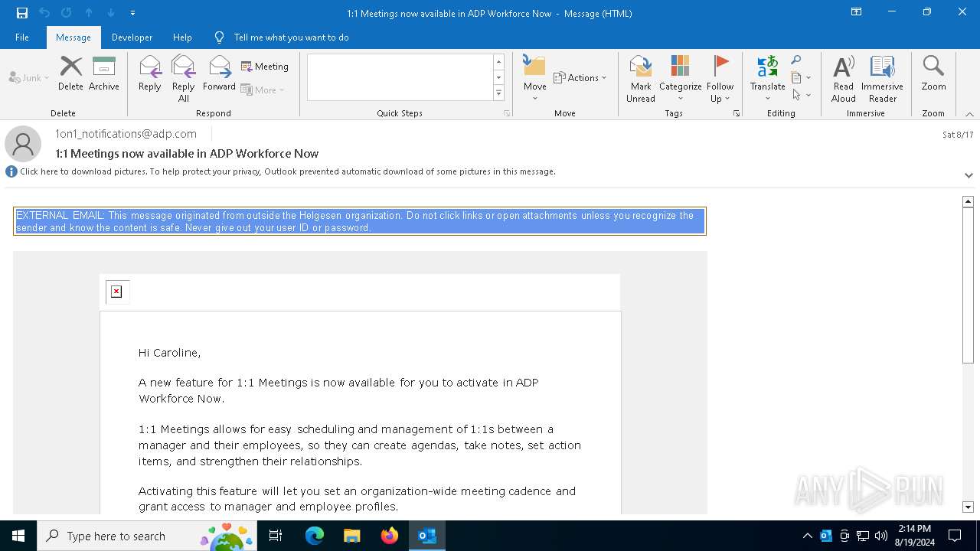This screenshot has width=980, height=551.
Task: Open File Explorer from the taskbar
Action: 352,536
